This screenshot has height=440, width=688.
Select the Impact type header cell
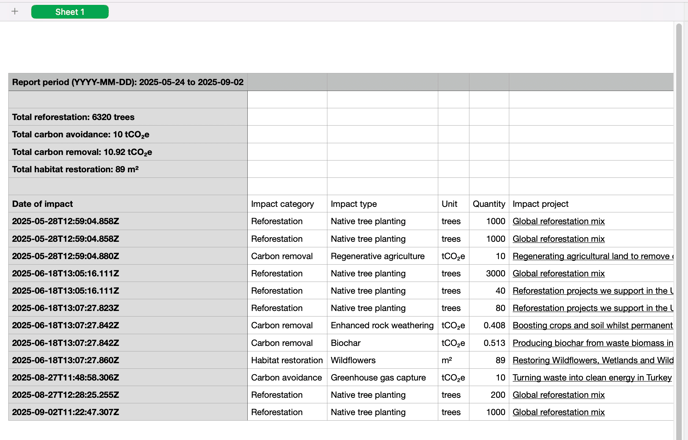[383, 204]
